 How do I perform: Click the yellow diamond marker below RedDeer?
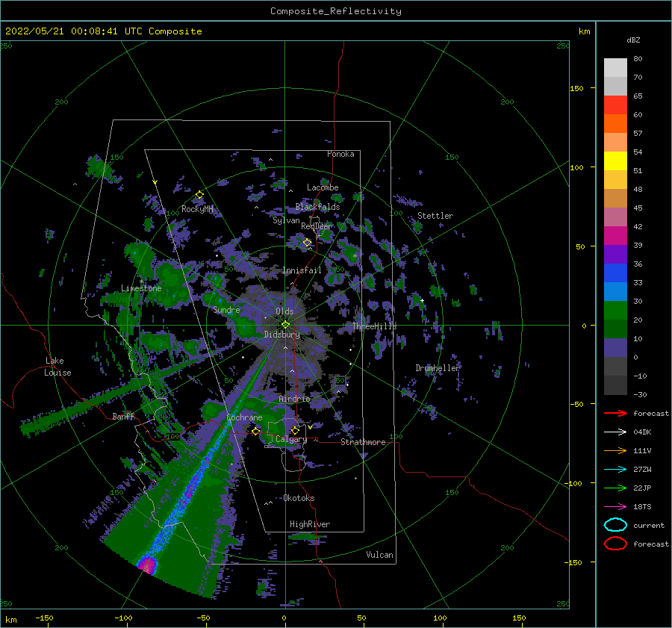308,243
